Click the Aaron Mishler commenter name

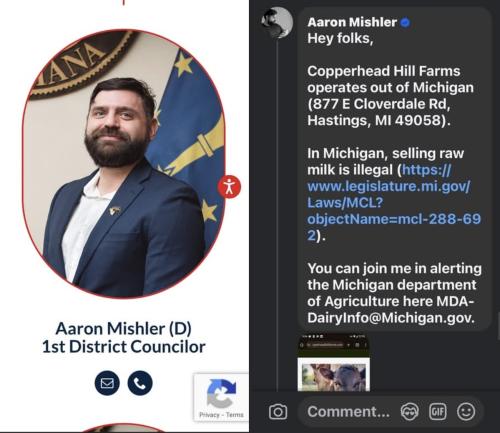pos(352,22)
